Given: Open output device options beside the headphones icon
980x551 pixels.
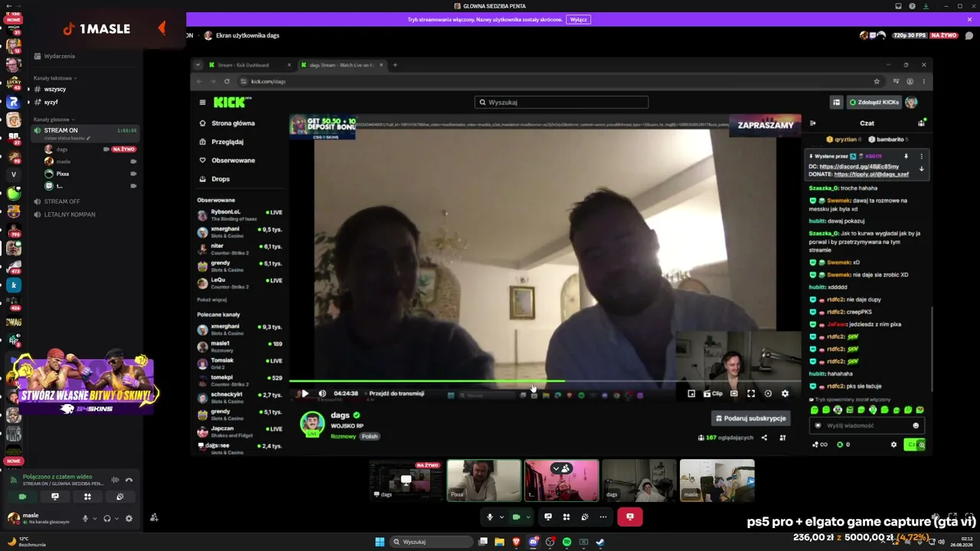Looking at the screenshot, I should (x=116, y=518).
